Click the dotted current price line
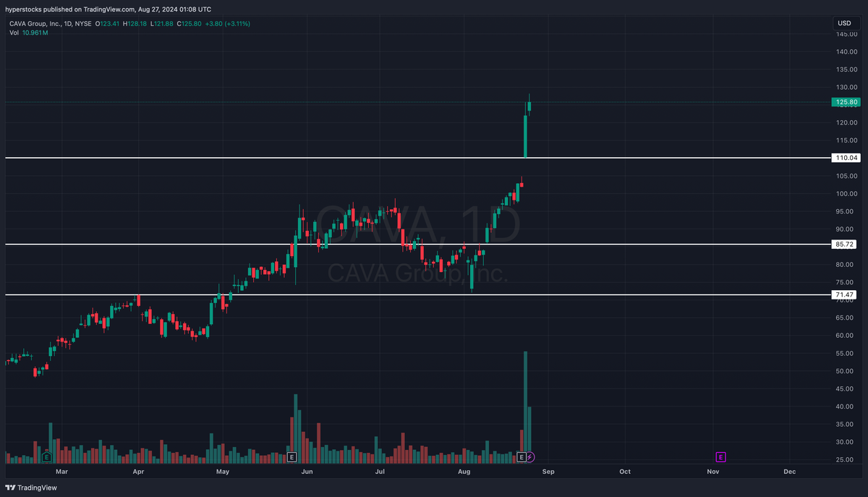 point(289,102)
